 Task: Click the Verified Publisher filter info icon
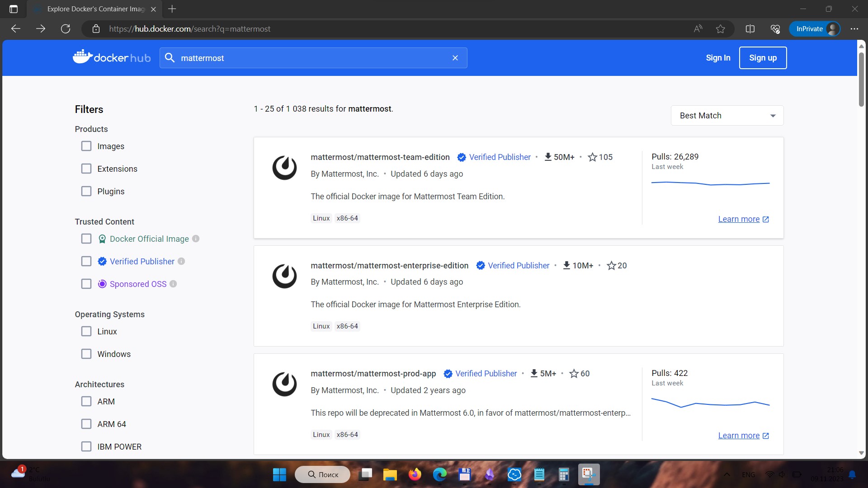click(181, 261)
